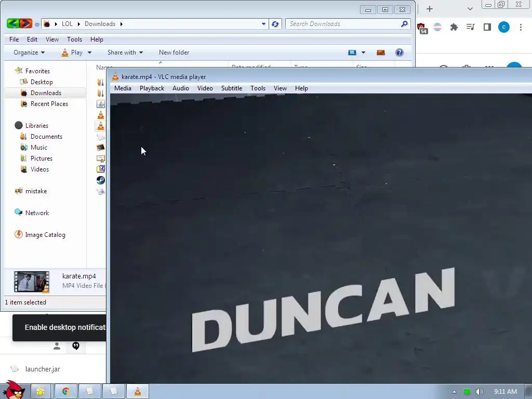Click the search magnifier icon in Explorer

tap(404, 24)
